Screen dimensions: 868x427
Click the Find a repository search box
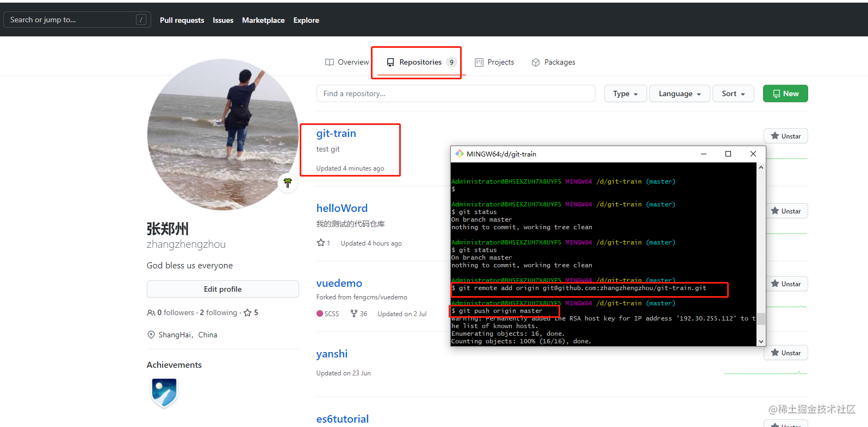click(456, 93)
